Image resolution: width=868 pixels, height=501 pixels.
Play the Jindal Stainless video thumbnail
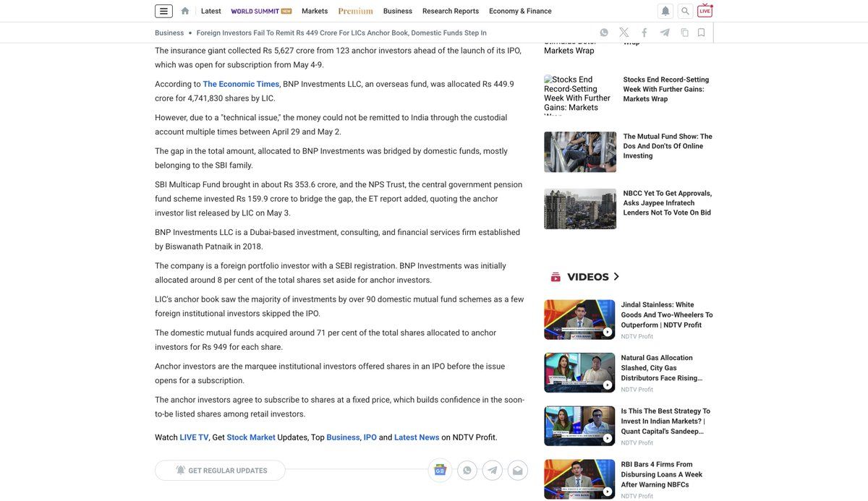point(579,320)
